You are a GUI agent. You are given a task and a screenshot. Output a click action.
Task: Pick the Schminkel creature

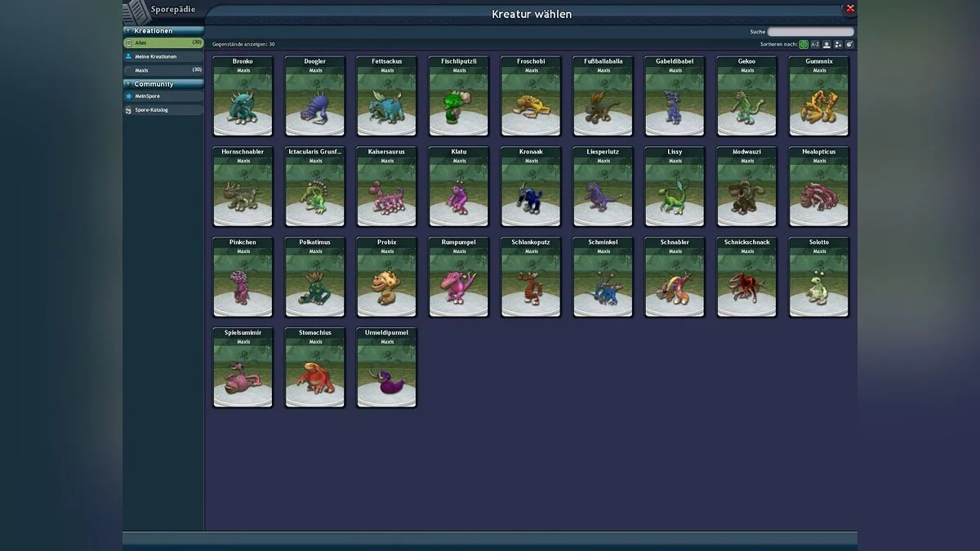[604, 278]
